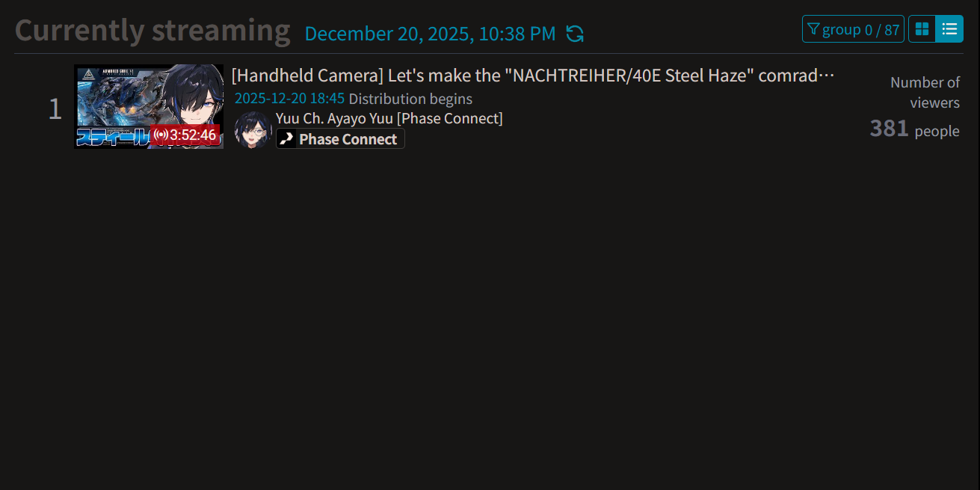Click the refresh icon beside the timestamp
Viewport: 980px width, 490px height.
(574, 34)
